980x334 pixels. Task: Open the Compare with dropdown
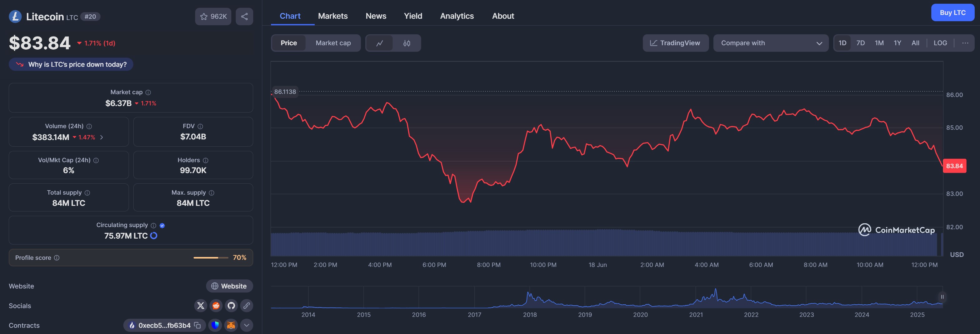pos(771,43)
